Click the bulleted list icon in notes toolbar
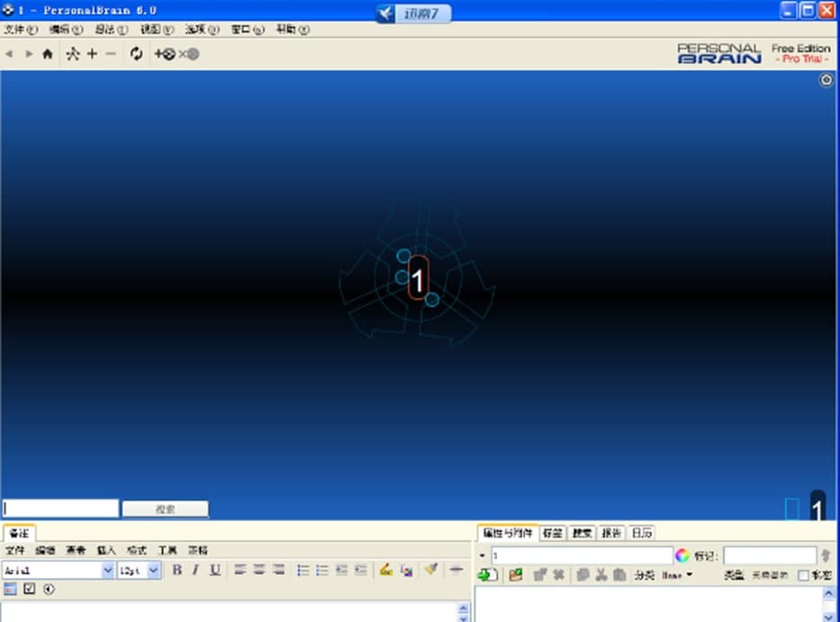The width and height of the screenshot is (840, 622). tap(322, 570)
